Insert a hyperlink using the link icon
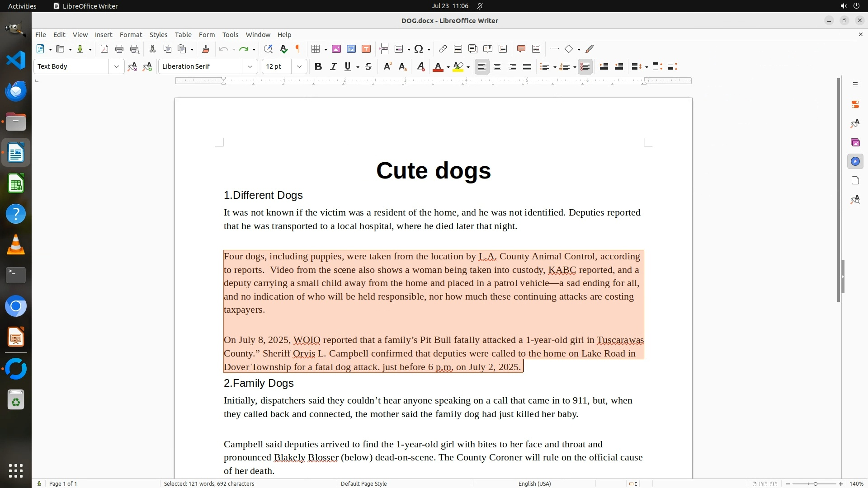Viewport: 868px width, 488px height. coord(443,49)
